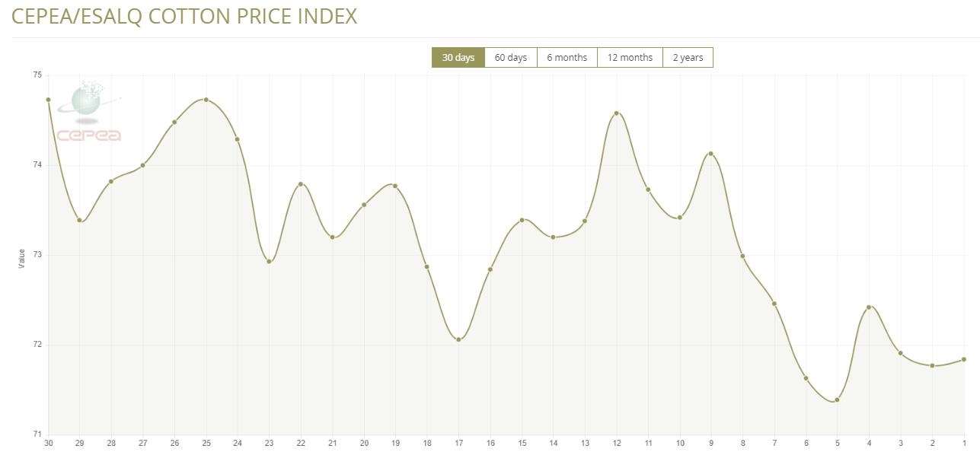Select the 30 days range tab

click(458, 58)
